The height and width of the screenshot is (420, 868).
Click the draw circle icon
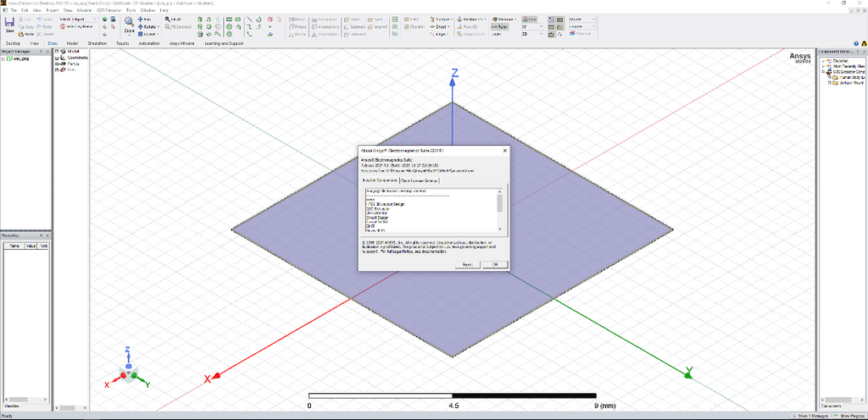click(x=229, y=26)
